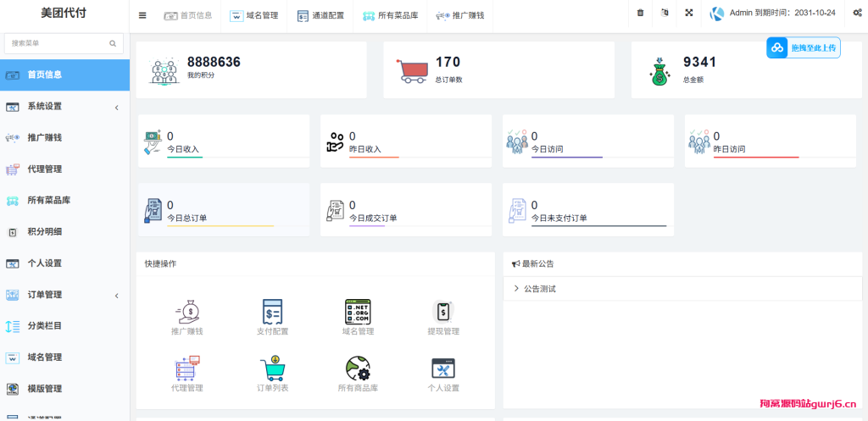This screenshot has height=421, width=868.
Task: Expand the 订单管理 sidebar submenu
Action: 64,295
